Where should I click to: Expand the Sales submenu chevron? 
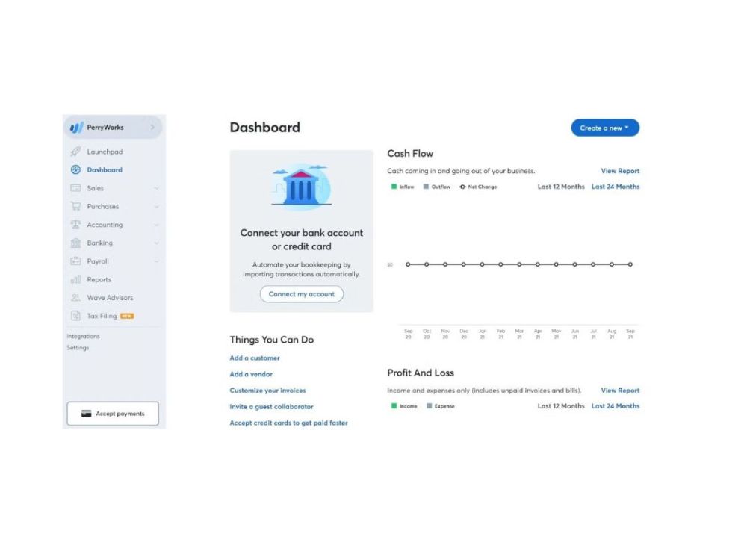[x=156, y=188]
